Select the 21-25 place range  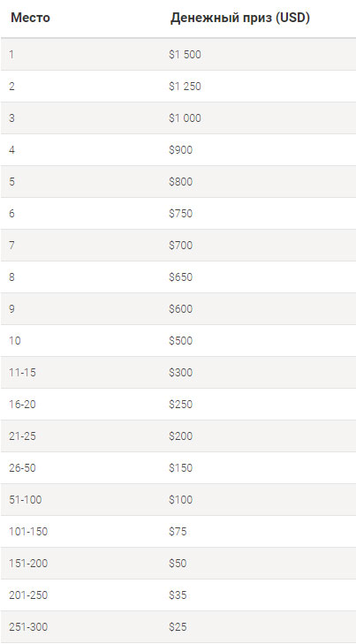pos(23,436)
